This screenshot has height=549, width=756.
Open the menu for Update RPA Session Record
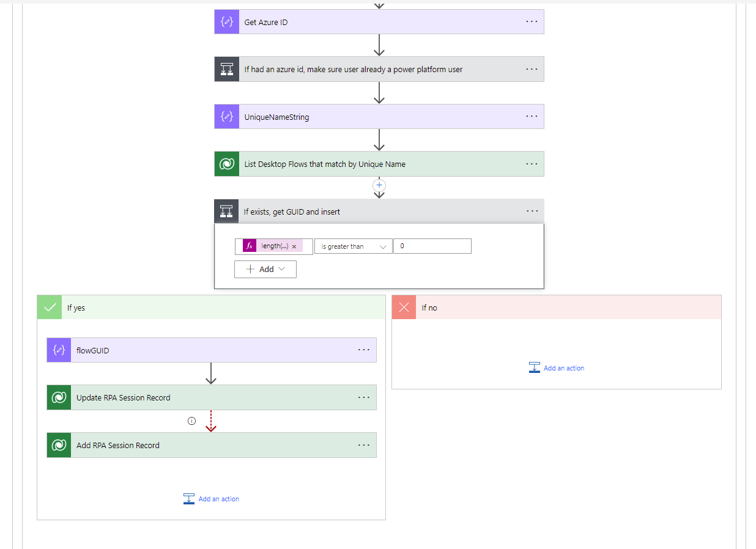pyautogui.click(x=364, y=397)
